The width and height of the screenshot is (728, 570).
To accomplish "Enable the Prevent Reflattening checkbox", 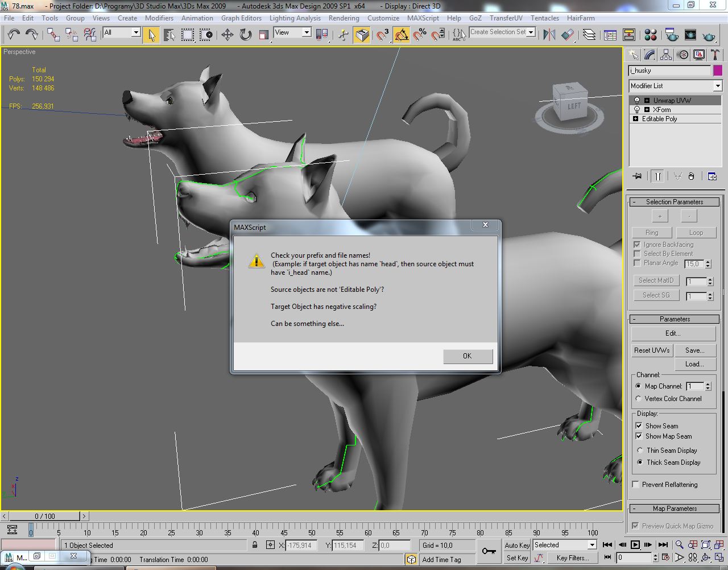I will coord(636,485).
